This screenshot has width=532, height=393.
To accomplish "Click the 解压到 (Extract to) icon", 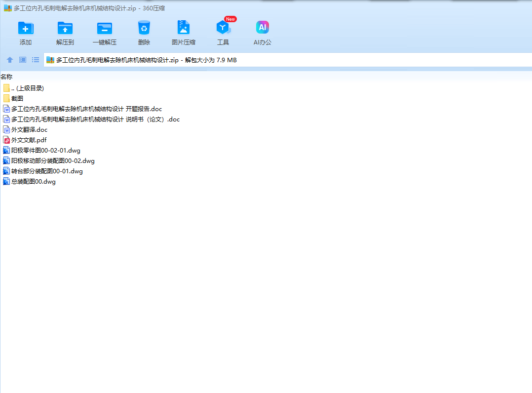I will click(65, 28).
